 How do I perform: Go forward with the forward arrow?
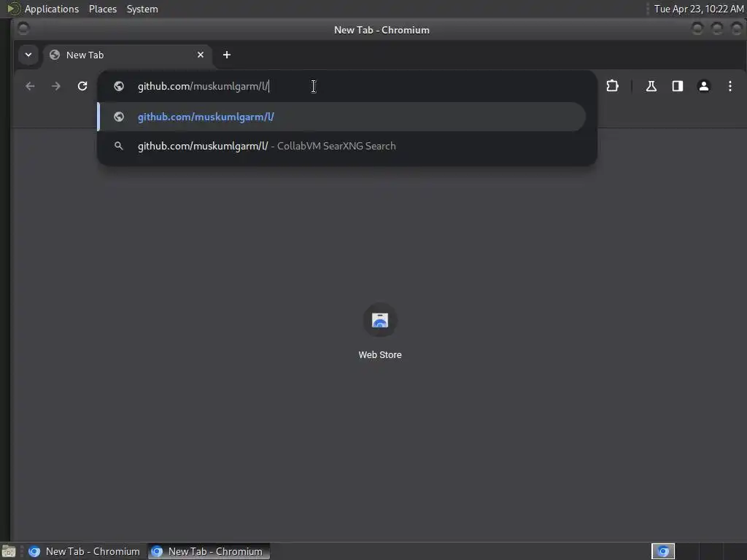coord(56,86)
